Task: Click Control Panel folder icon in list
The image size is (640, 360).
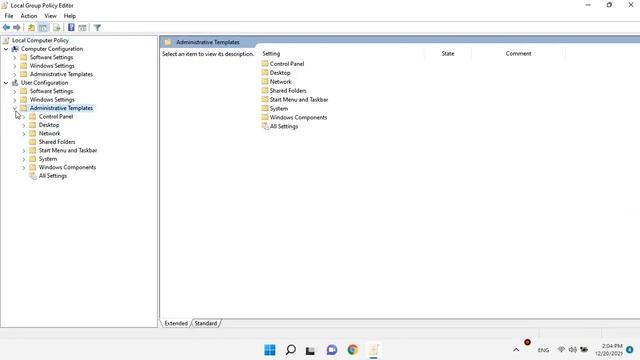Action: click(265, 64)
